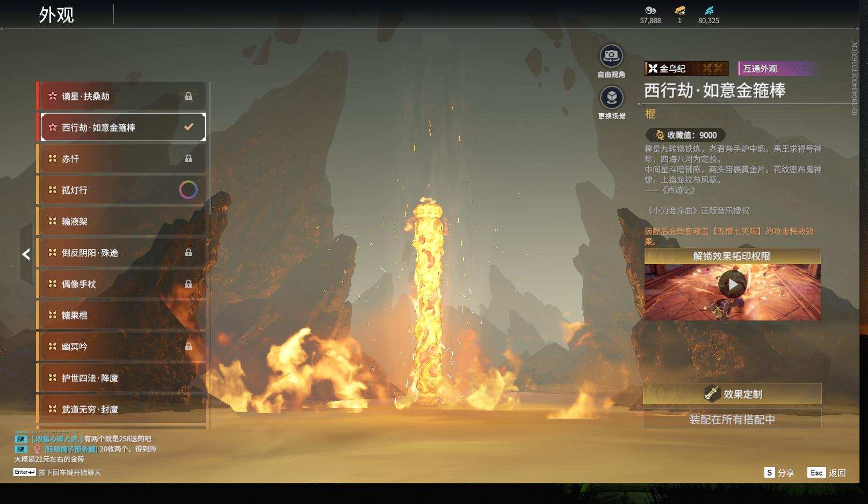Click the lock icon on 赤忏
This screenshot has width=868, height=504.
[x=189, y=158]
